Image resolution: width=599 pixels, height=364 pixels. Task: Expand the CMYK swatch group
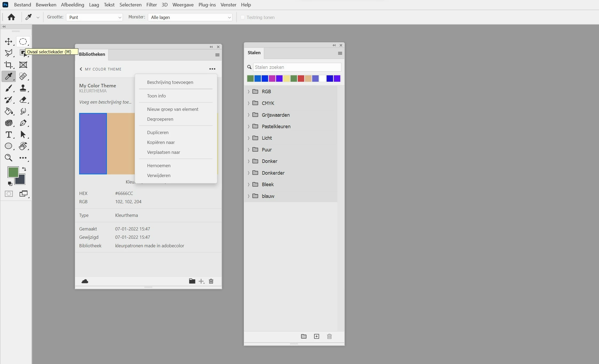(x=249, y=103)
